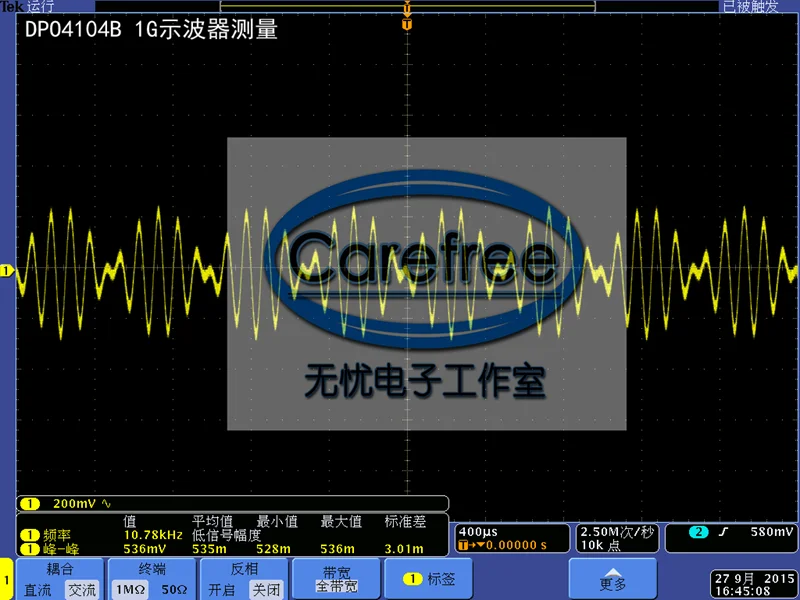Click the up arrow above 更多

point(613,573)
